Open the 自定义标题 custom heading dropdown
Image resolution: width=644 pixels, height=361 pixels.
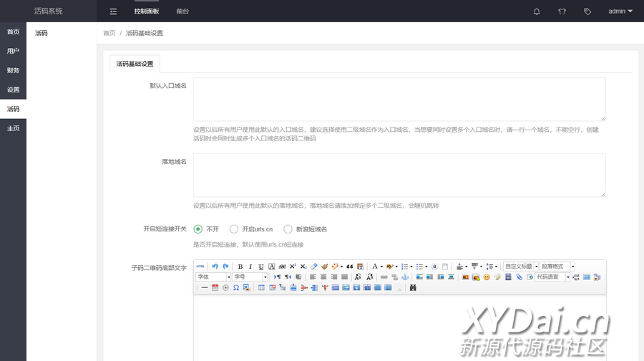(520, 266)
